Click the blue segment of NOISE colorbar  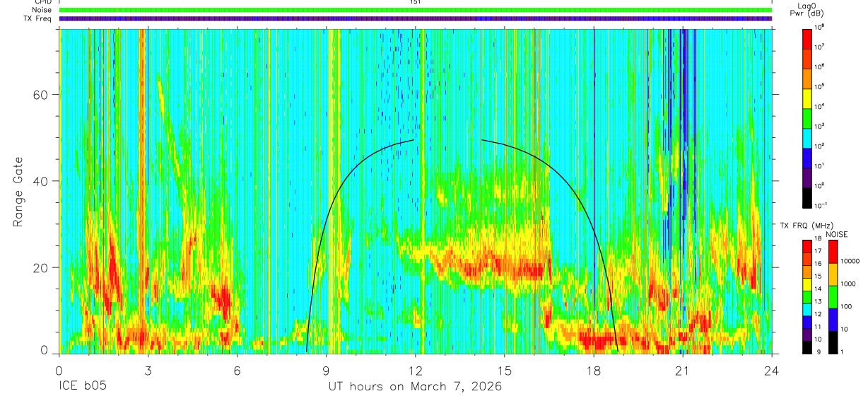(834, 320)
